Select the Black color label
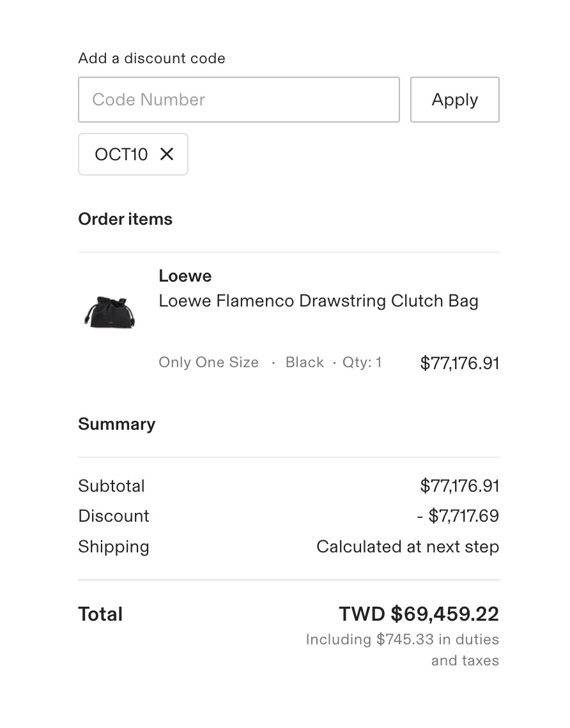Screen dimensions: 570x728 tap(304, 363)
